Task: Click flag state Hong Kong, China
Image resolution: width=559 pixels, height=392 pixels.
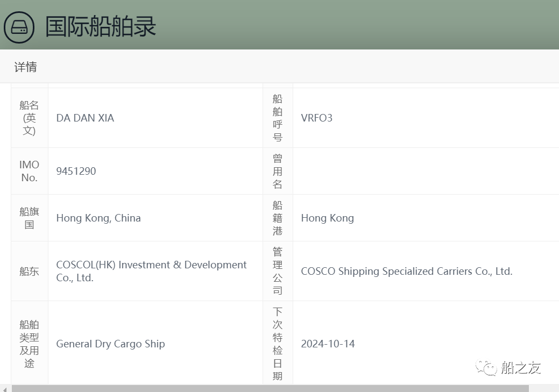Action: point(98,218)
